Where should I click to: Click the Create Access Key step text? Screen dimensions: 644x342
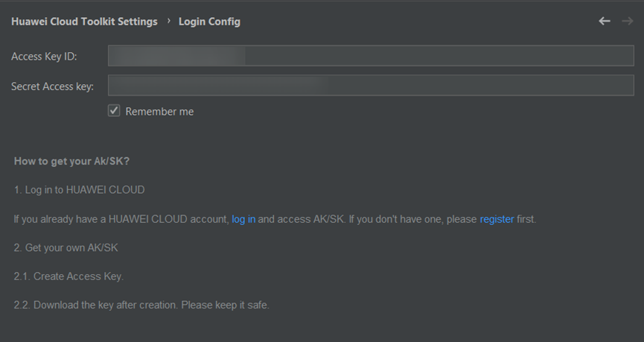pyautogui.click(x=68, y=276)
